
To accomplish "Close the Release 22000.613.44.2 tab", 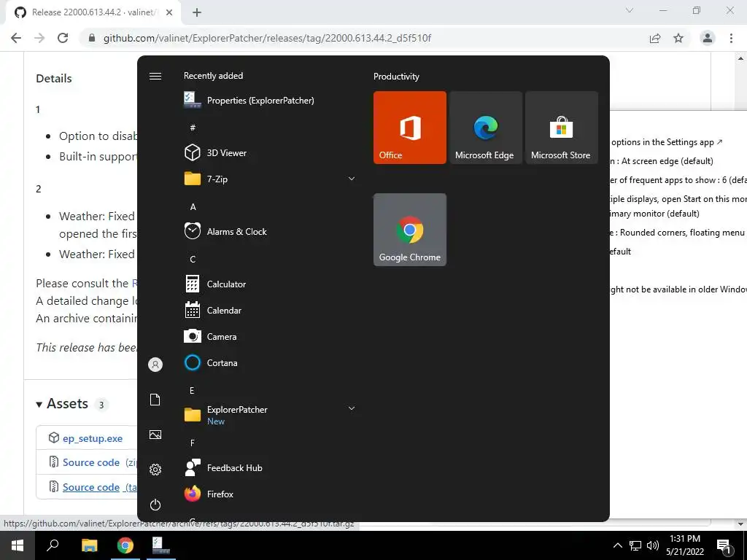I will coord(169,12).
